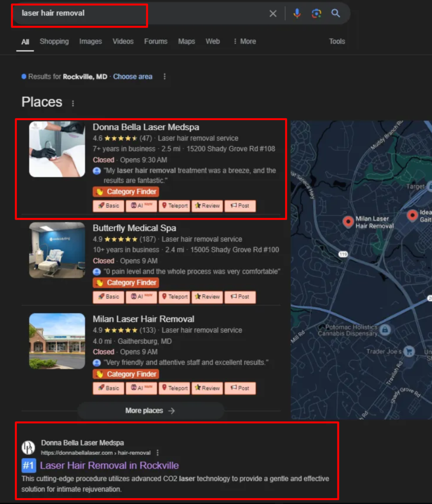Image resolution: width=432 pixels, height=504 pixels.
Task: Click the Donna Bella Laser Medspa thumbnail photo
Action: (x=57, y=149)
